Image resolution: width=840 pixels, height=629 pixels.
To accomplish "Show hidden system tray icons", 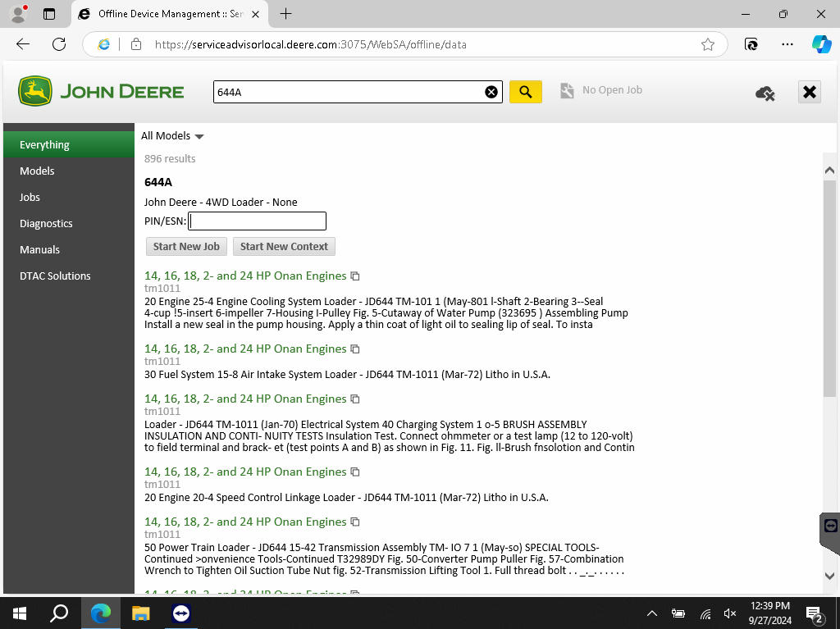I will (x=652, y=613).
